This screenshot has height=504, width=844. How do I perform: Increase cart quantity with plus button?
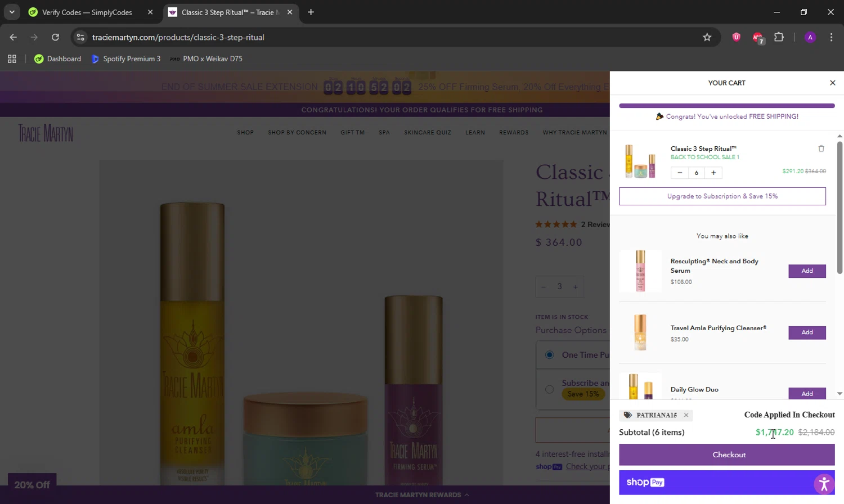click(x=713, y=173)
